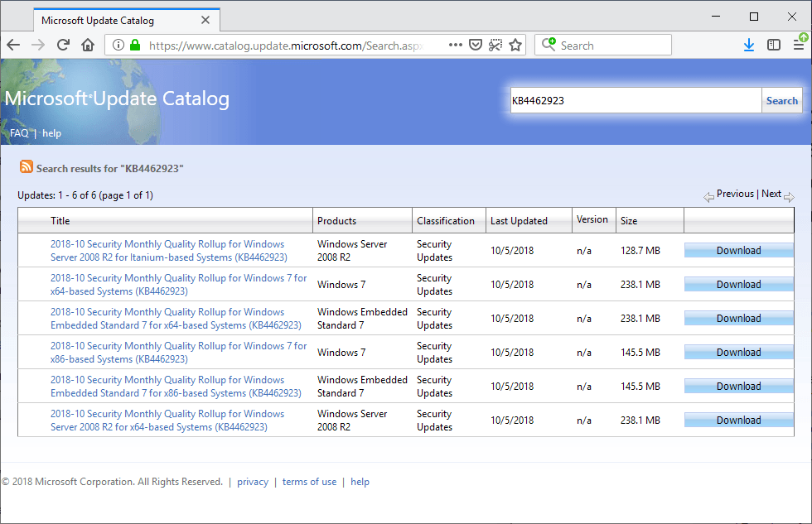
Task: Open Embedded Standard 7 x86 rollup link
Action: (x=176, y=387)
